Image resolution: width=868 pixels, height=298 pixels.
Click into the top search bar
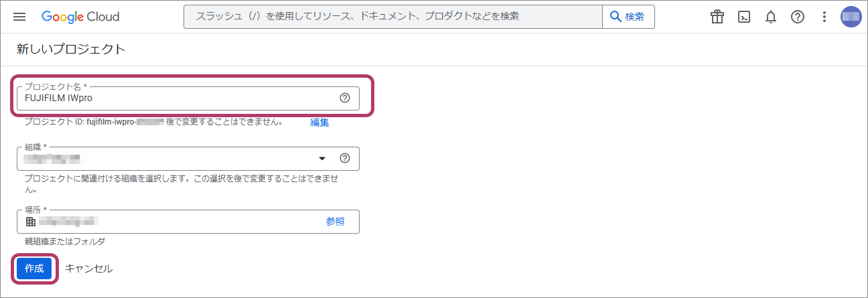click(x=392, y=17)
